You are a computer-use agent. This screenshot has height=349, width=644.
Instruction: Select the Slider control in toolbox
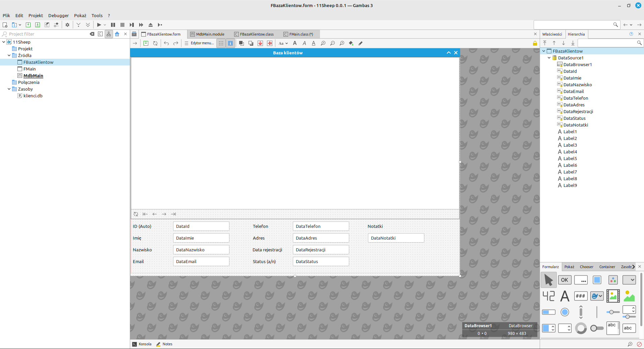[x=613, y=312]
